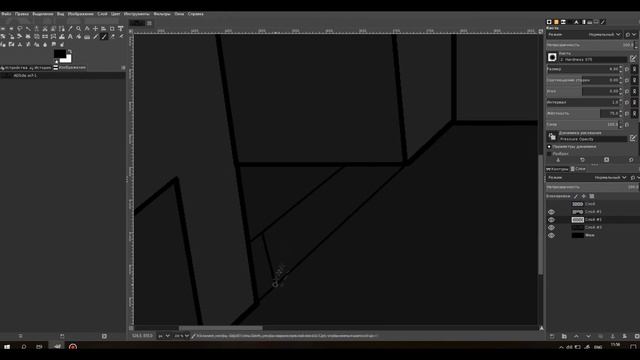Switch to the Слои tab
The height and width of the screenshot is (360, 640).
578,169
